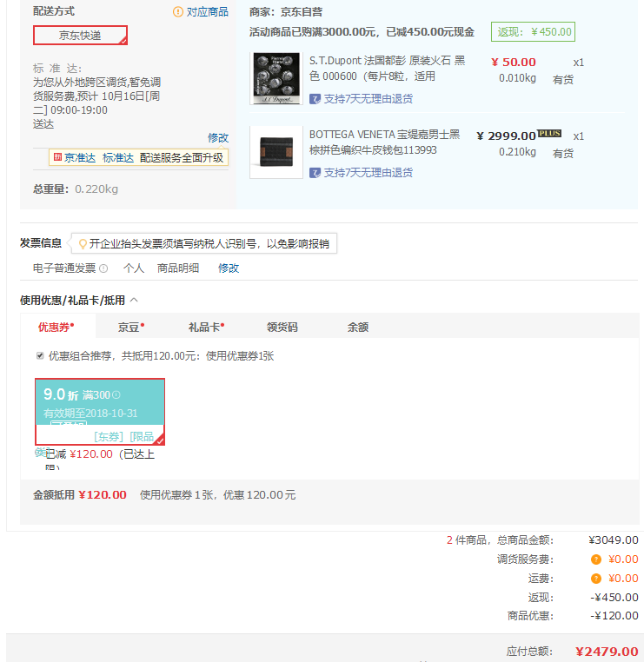
Task: Click 支持7天无理由退货 under S.T.Dupont item
Action: (x=368, y=99)
